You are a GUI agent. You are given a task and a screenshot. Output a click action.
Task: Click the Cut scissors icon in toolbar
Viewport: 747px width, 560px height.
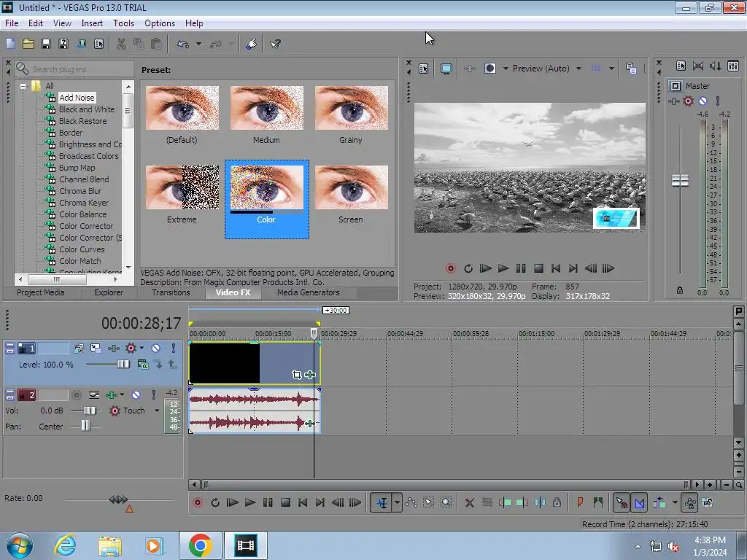click(x=121, y=44)
